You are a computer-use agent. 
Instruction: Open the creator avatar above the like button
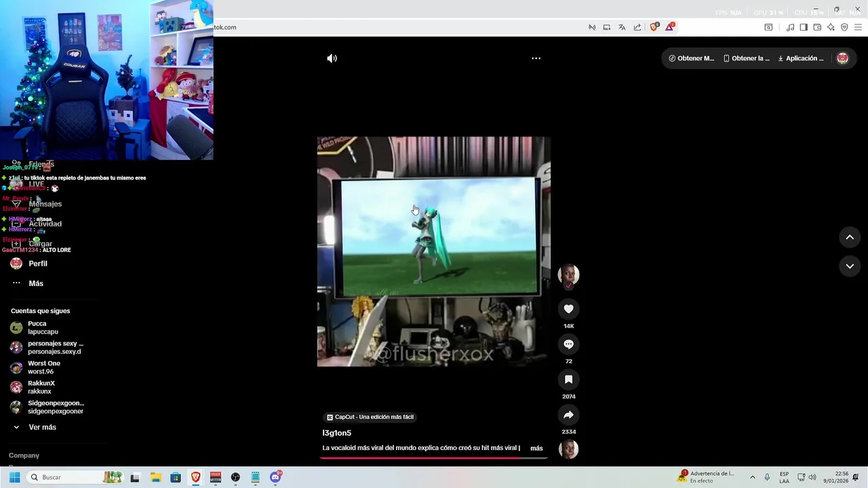coord(568,274)
